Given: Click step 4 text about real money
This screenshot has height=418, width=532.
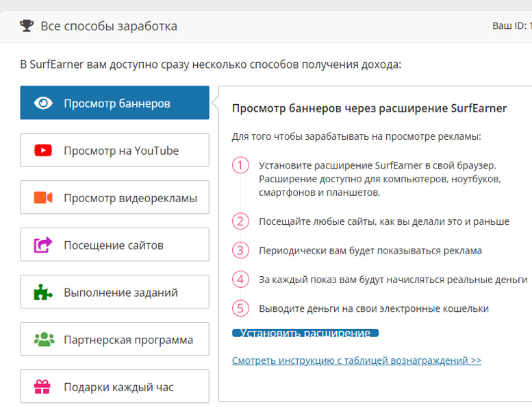Looking at the screenshot, I should [393, 280].
